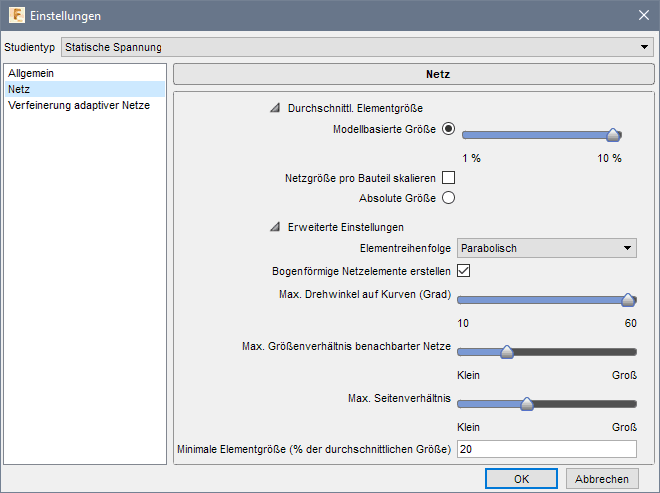Click the Max. Größenverhältnis slider handle

click(x=506, y=351)
